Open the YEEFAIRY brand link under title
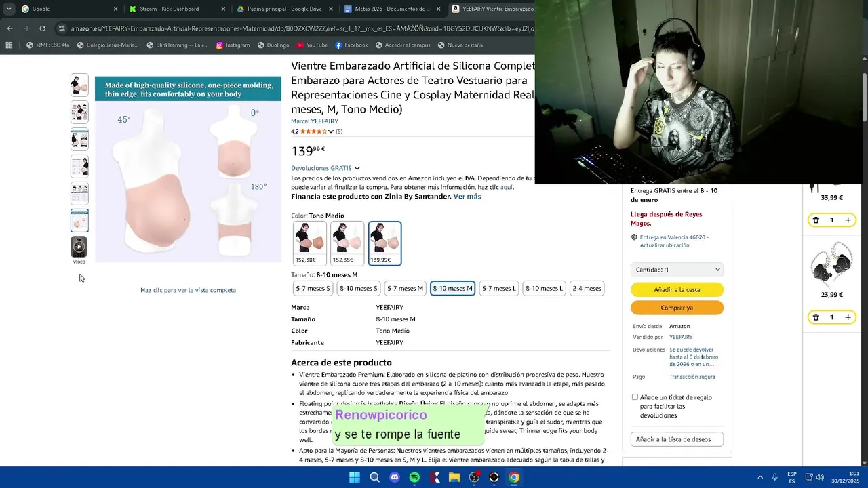 coord(324,121)
